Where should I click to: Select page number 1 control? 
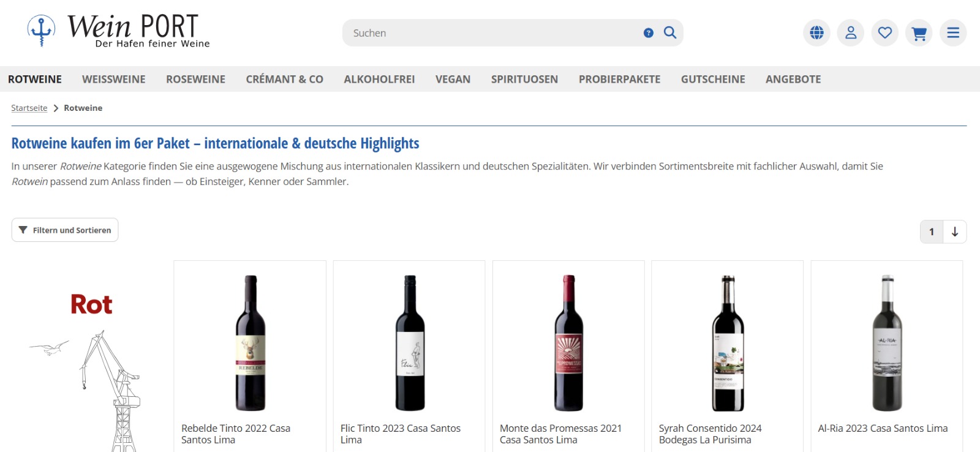click(932, 232)
